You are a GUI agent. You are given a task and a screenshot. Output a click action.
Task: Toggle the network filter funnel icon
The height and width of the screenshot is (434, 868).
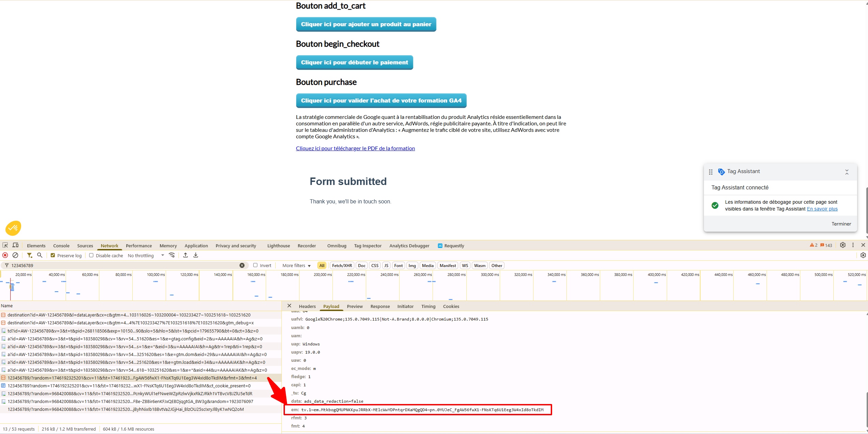tap(30, 255)
